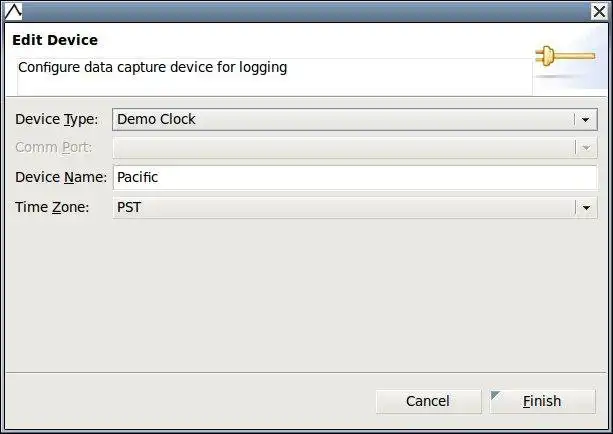This screenshot has height=434, width=613.
Task: Click the Device Name label
Action: pos(60,177)
